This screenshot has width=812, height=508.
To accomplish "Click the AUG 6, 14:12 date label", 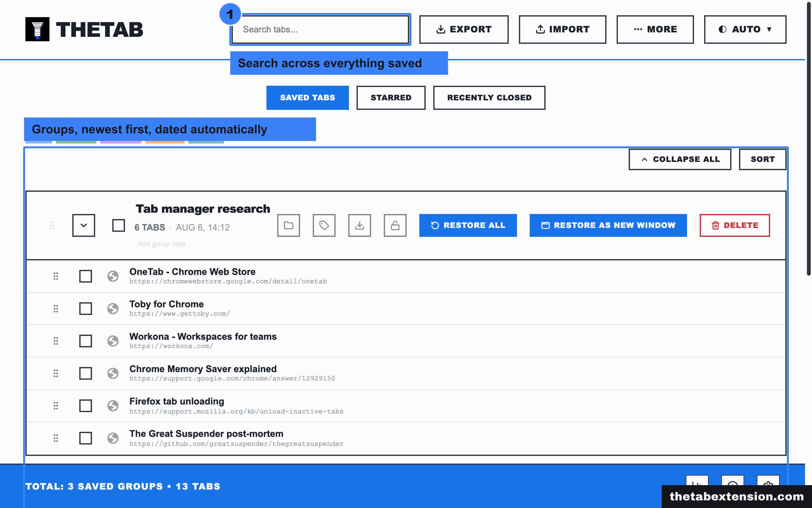I will [203, 227].
